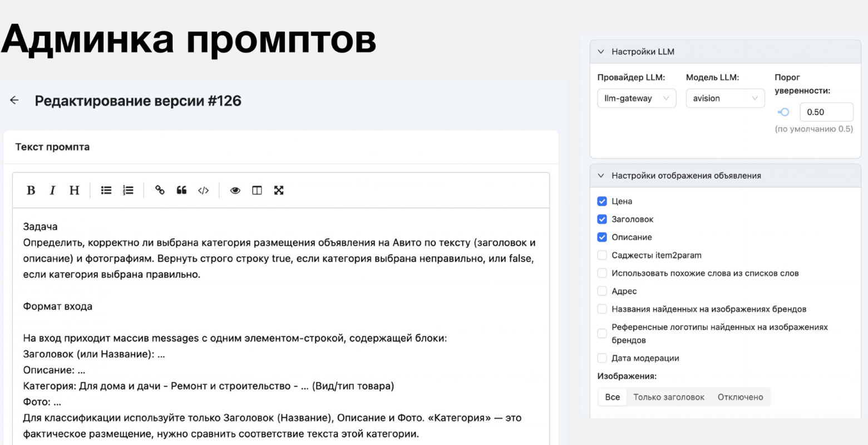
Task: Click the Редактирование версии #126 heading
Action: (x=138, y=101)
